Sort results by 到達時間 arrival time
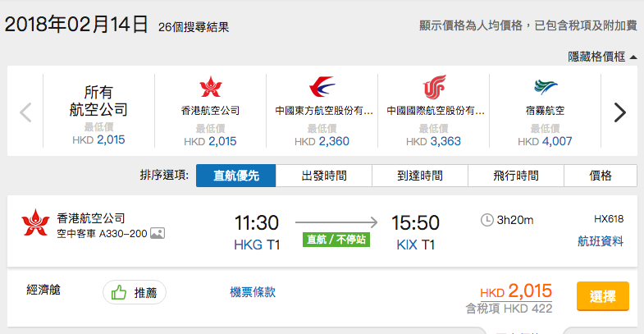644x334 pixels. coord(420,176)
